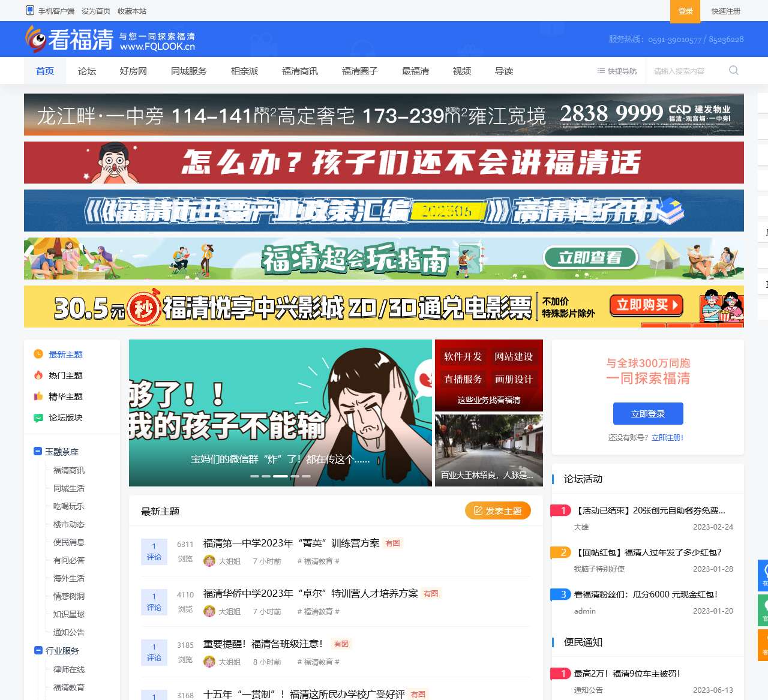The width and height of the screenshot is (768, 700).
Task: Open the 便民消息 forum board
Action: click(69, 542)
